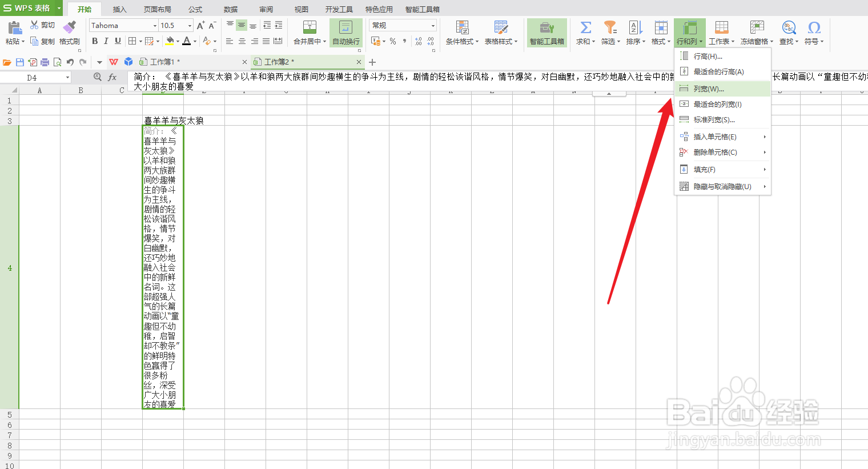This screenshot has width=868, height=469.
Task: Click the clear formatting eraser icon
Action: coord(206,41)
